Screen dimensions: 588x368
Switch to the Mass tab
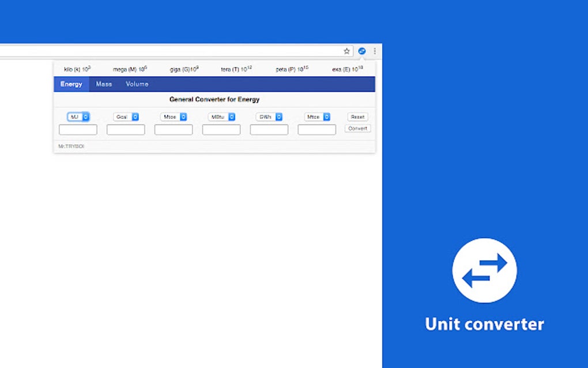tap(104, 84)
